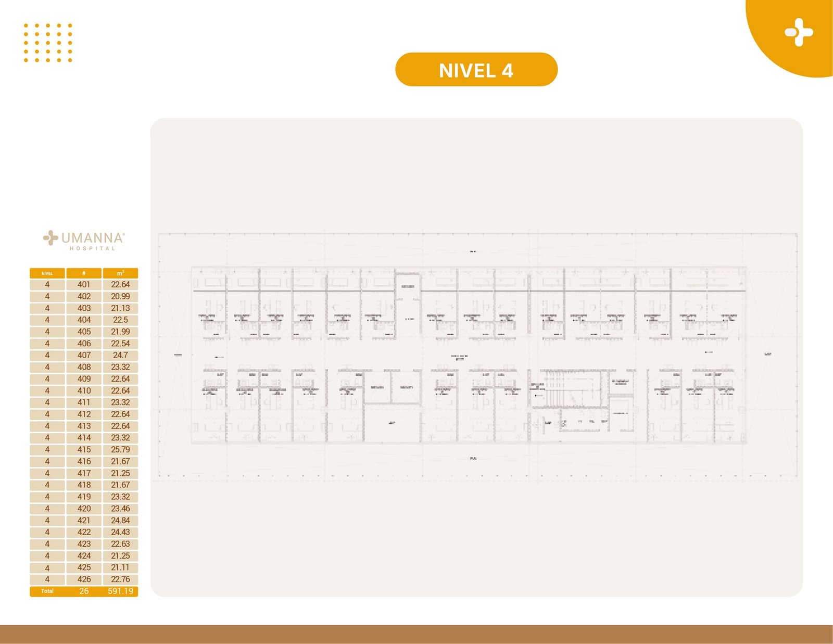
Task: Click the m² column header
Action: click(120, 273)
